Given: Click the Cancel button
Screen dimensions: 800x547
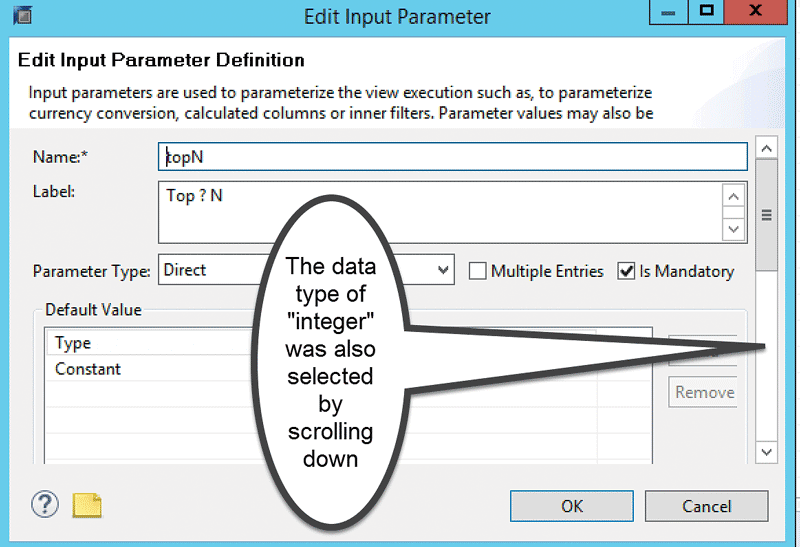Looking at the screenshot, I should pyautogui.click(x=706, y=506).
